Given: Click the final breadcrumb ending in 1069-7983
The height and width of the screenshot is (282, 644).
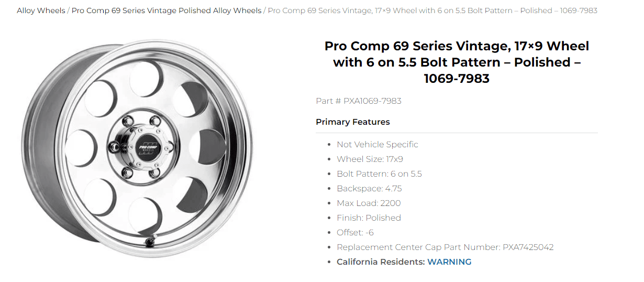Looking at the screenshot, I should coord(432,10).
